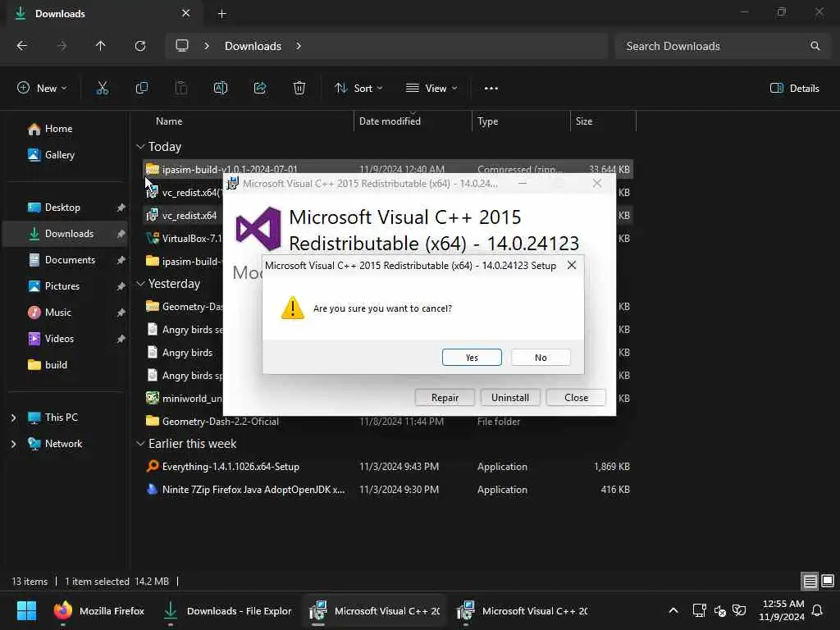
Task: Close the cancel confirmation dialog with X
Action: click(x=572, y=265)
